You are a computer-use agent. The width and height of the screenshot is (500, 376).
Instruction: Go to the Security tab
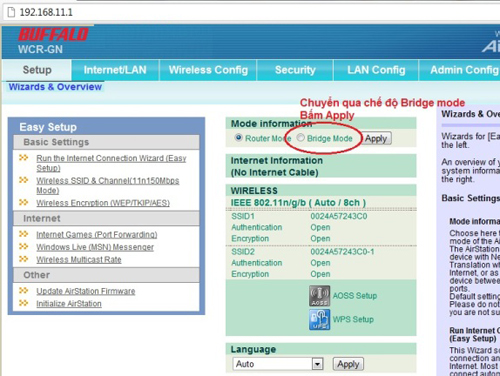click(295, 70)
